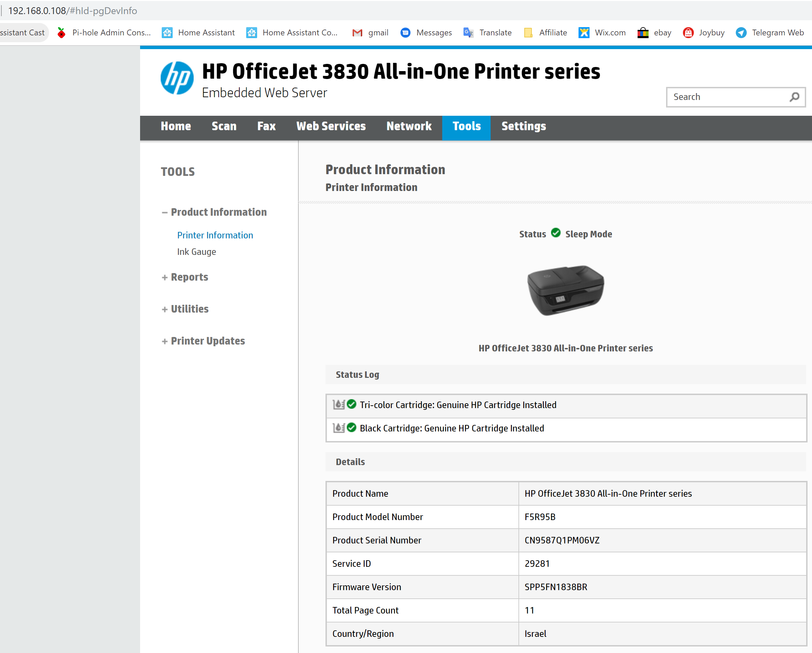Open the Ink Gauge page

click(197, 252)
